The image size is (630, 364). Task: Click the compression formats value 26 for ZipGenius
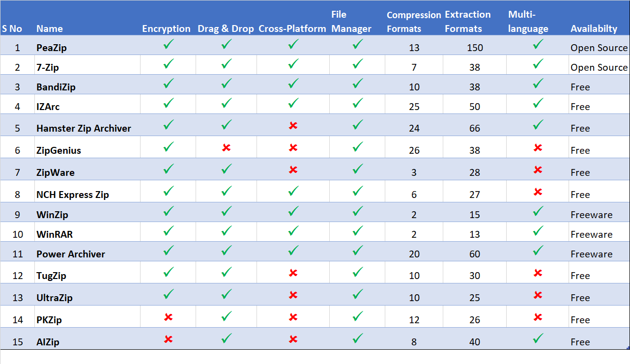pos(414,150)
